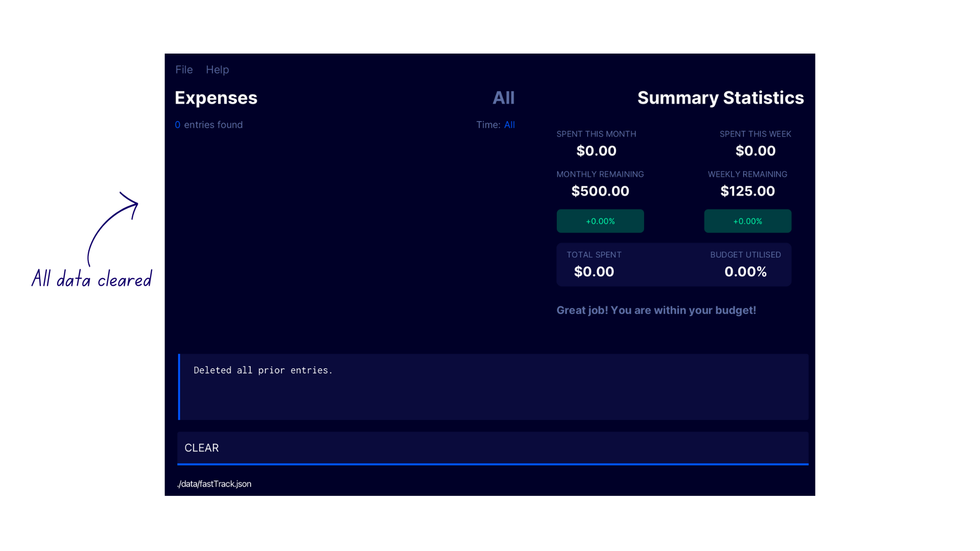This screenshot has height=551, width=980.
Task: Click the 'Time: All' filter label
Action: (496, 125)
